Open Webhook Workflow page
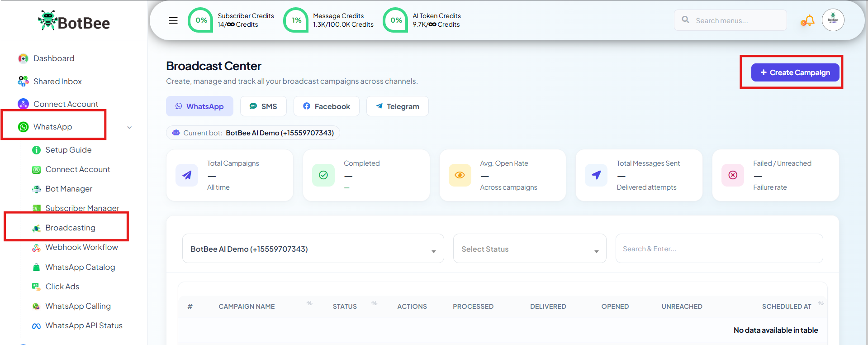Viewport: 868px width, 345px height. [x=81, y=247]
